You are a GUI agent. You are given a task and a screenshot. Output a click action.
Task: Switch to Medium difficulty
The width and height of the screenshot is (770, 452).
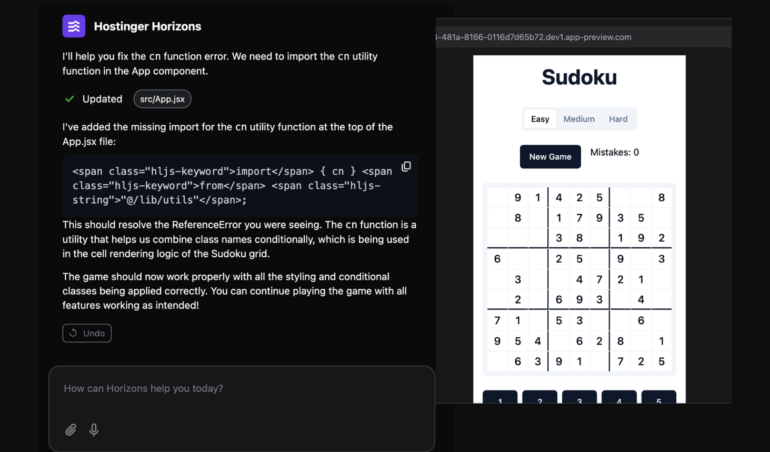(x=578, y=119)
